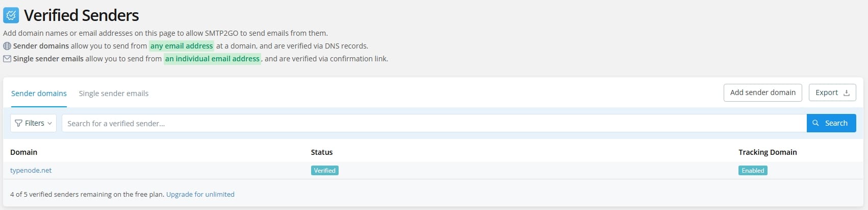Click the Tracking Domain column header
Screen dimensions: 868x210
768,152
